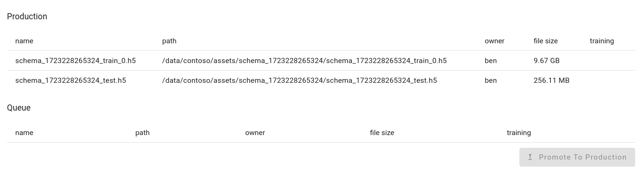Sort Production table by owner column
The width and height of the screenshot is (644, 184).
(x=494, y=41)
